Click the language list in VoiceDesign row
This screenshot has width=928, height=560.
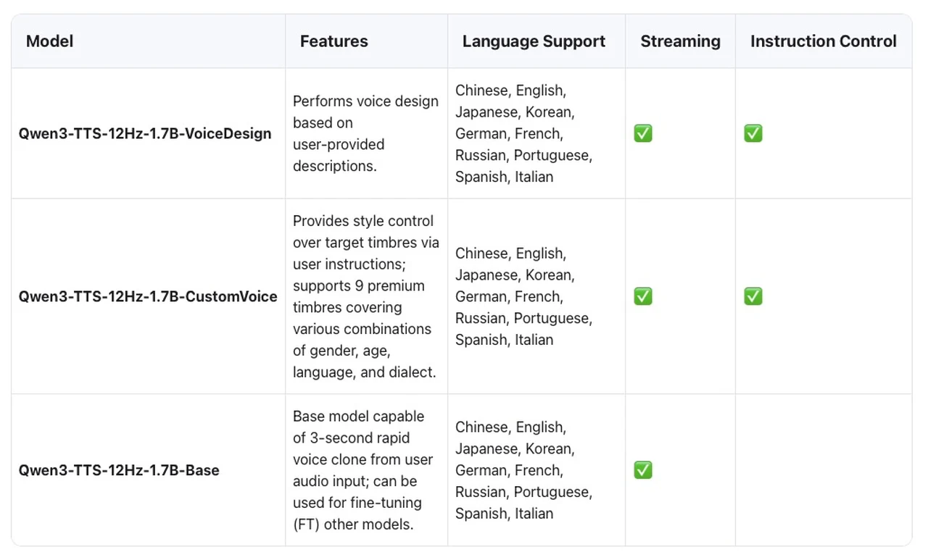tap(523, 133)
